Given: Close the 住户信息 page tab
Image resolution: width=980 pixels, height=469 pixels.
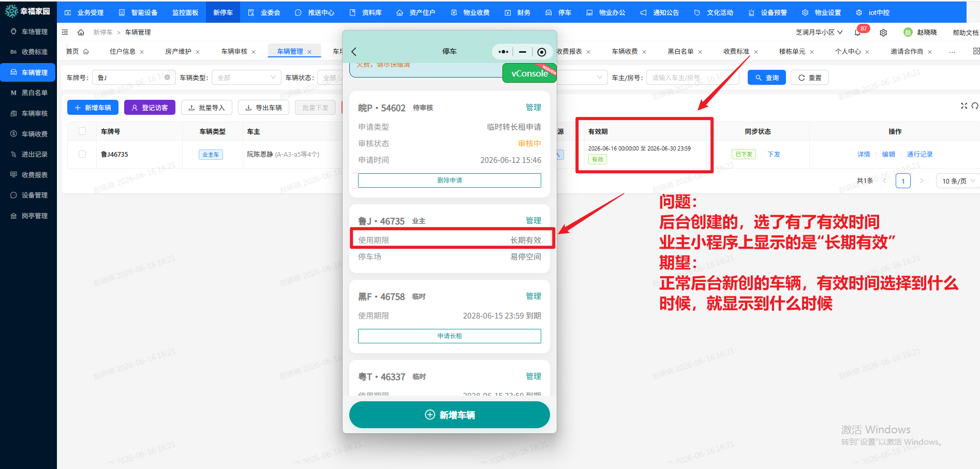Looking at the screenshot, I should click(142, 52).
